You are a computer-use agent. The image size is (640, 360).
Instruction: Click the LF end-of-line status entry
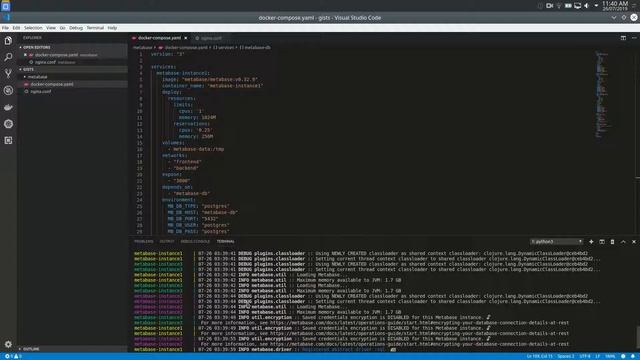tap(598, 356)
